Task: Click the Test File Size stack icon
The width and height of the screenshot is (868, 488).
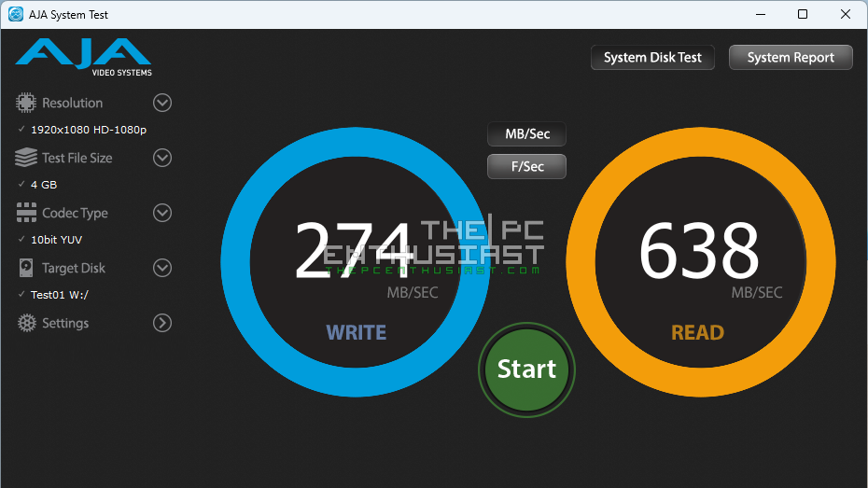Action: pos(26,158)
